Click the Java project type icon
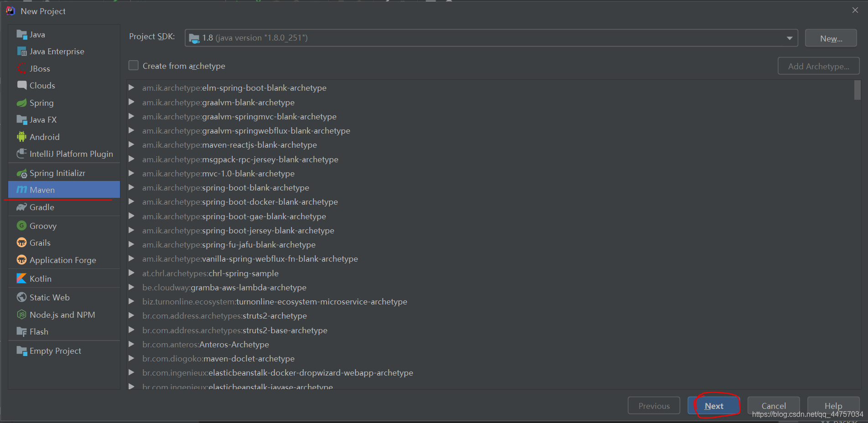Image resolution: width=868 pixels, height=423 pixels. pos(21,35)
